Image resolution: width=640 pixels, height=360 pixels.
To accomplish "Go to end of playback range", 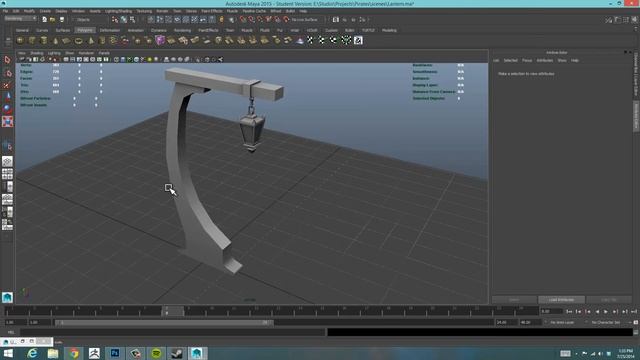I will (x=634, y=311).
